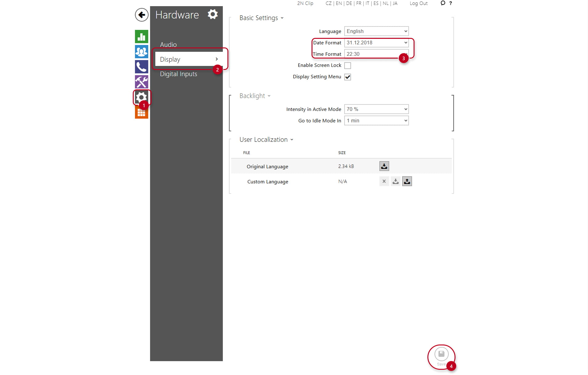Click the back arrow button
This screenshot has width=588, height=375.
tap(141, 15)
